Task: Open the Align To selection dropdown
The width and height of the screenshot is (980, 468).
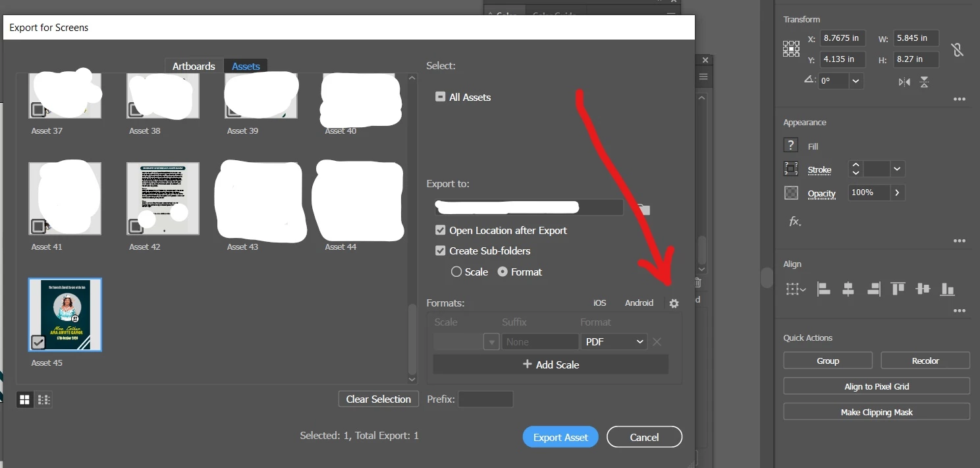Action: pyautogui.click(x=796, y=289)
